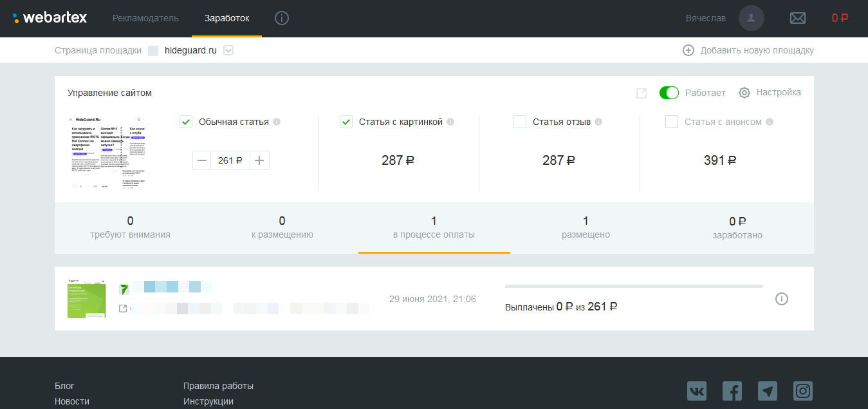The height and width of the screenshot is (409, 868).
Task: Click Добавить новую площадку link
Action: [x=757, y=50]
